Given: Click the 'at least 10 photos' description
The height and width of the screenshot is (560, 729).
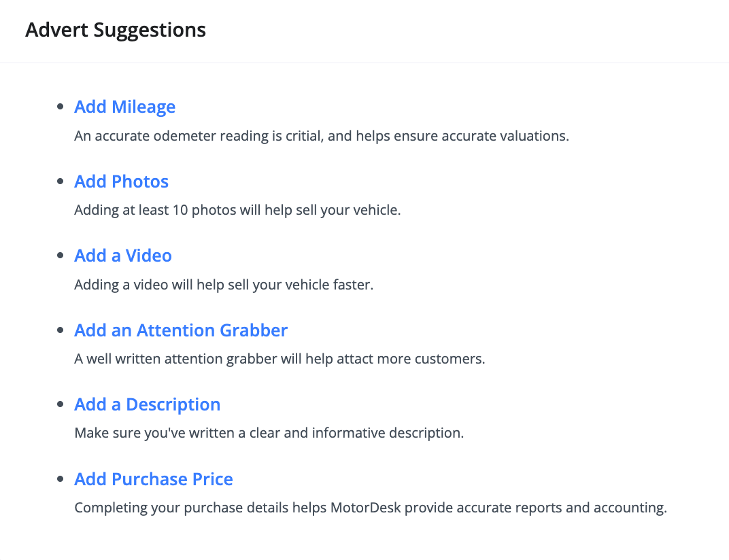Looking at the screenshot, I should click(x=237, y=211).
